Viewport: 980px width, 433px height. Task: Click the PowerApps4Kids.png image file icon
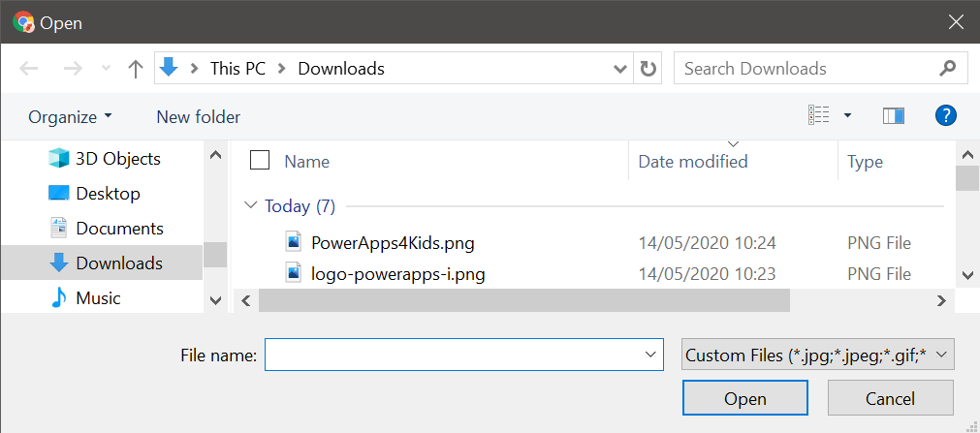pos(294,241)
